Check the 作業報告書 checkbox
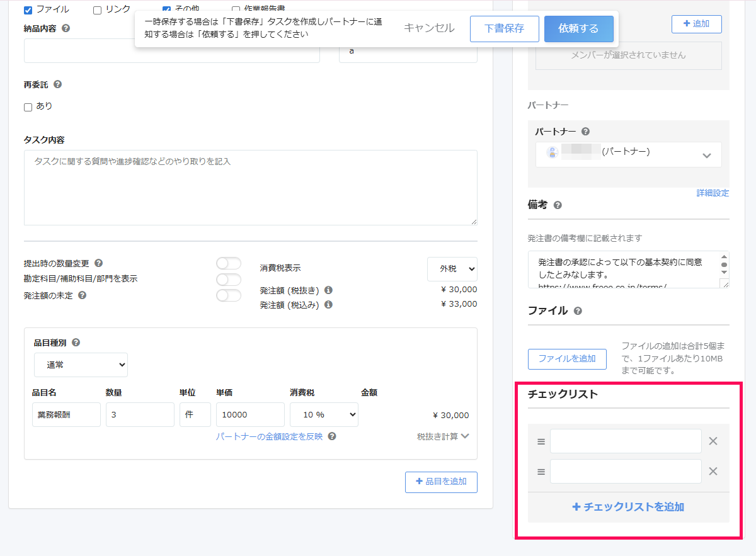This screenshot has width=756, height=556. coord(236,10)
